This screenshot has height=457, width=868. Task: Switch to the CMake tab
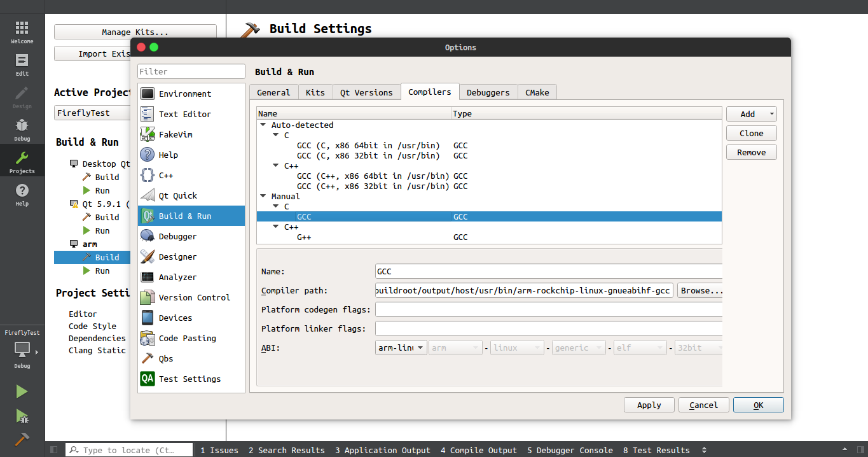click(537, 92)
